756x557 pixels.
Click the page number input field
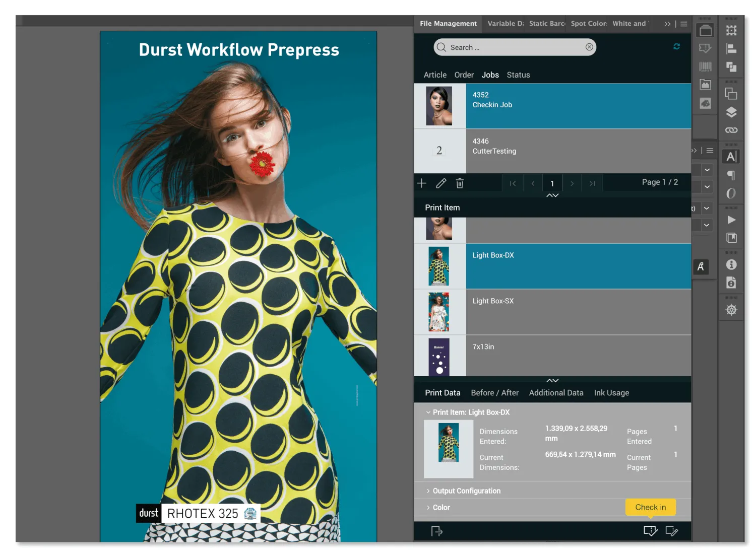click(x=552, y=183)
